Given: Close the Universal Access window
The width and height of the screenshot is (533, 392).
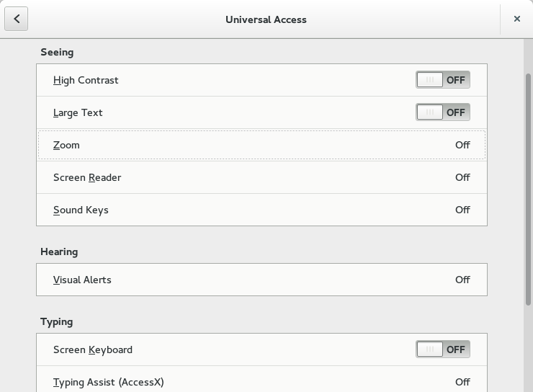Looking at the screenshot, I should pyautogui.click(x=516, y=19).
